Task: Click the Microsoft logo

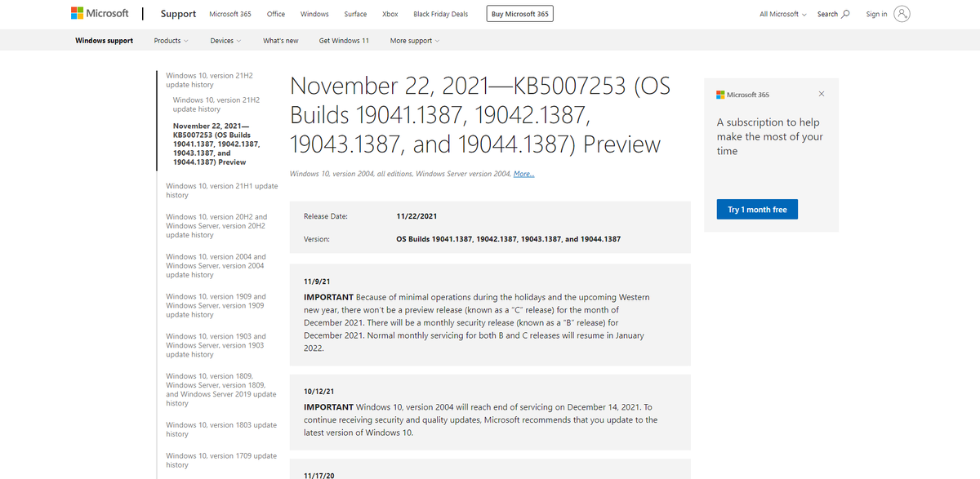Action: pyautogui.click(x=100, y=14)
